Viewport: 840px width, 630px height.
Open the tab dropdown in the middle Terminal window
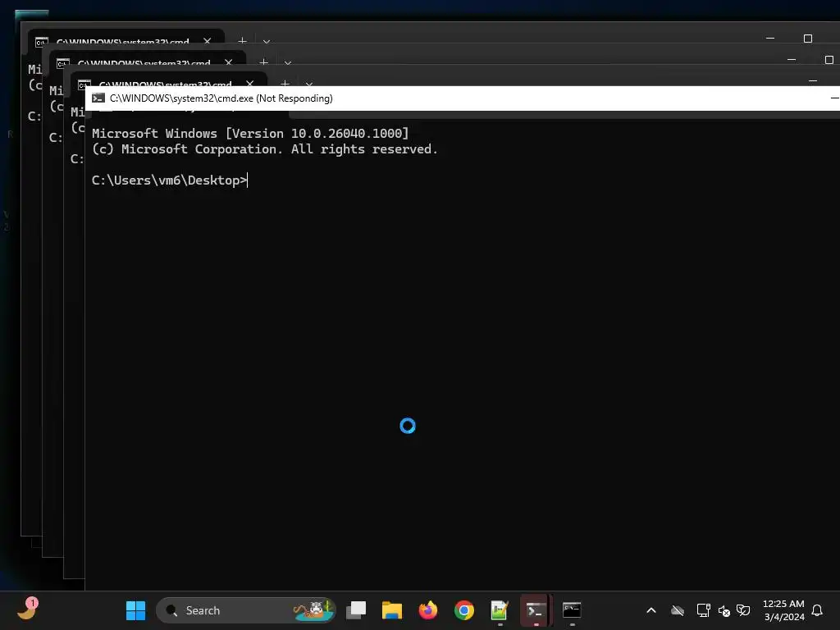pos(288,63)
